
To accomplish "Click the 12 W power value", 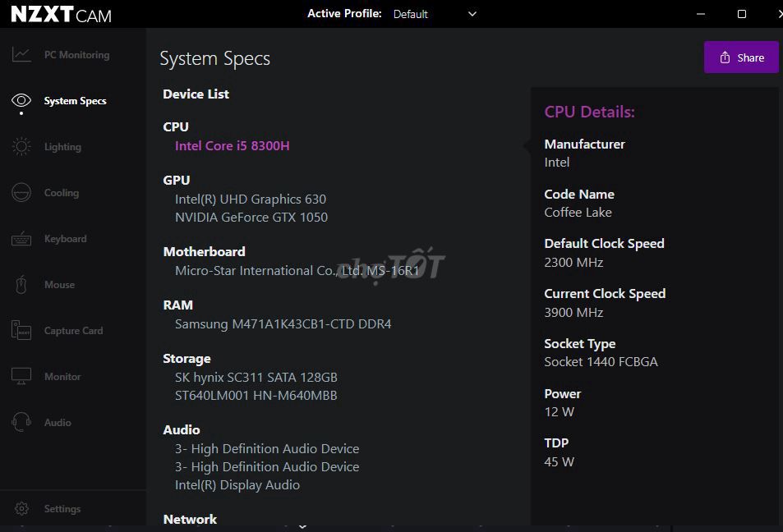I will click(x=560, y=412).
